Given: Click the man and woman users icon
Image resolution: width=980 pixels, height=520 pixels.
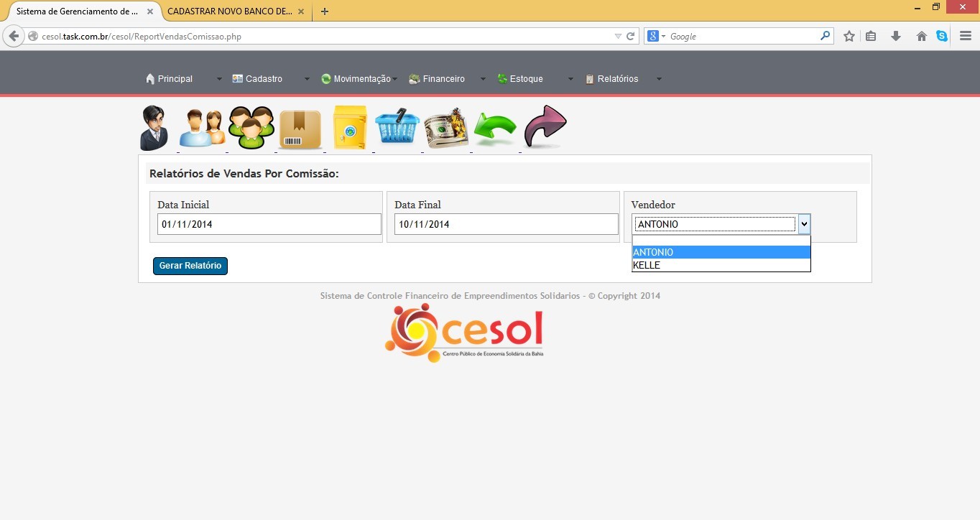Looking at the screenshot, I should coord(201,129).
